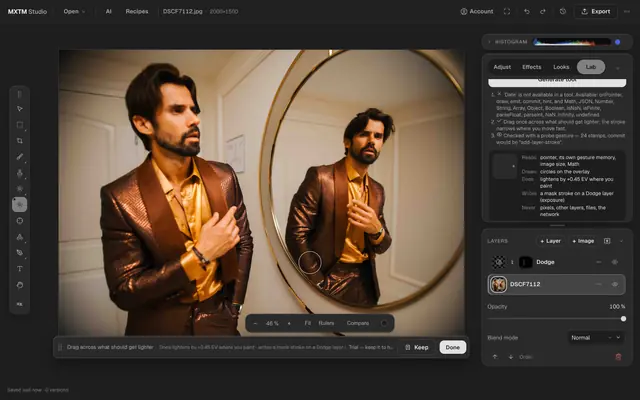Viewport: 640px width, 400px height.
Task: Click the panel resize grip below Lab panel
Action: [557, 225]
